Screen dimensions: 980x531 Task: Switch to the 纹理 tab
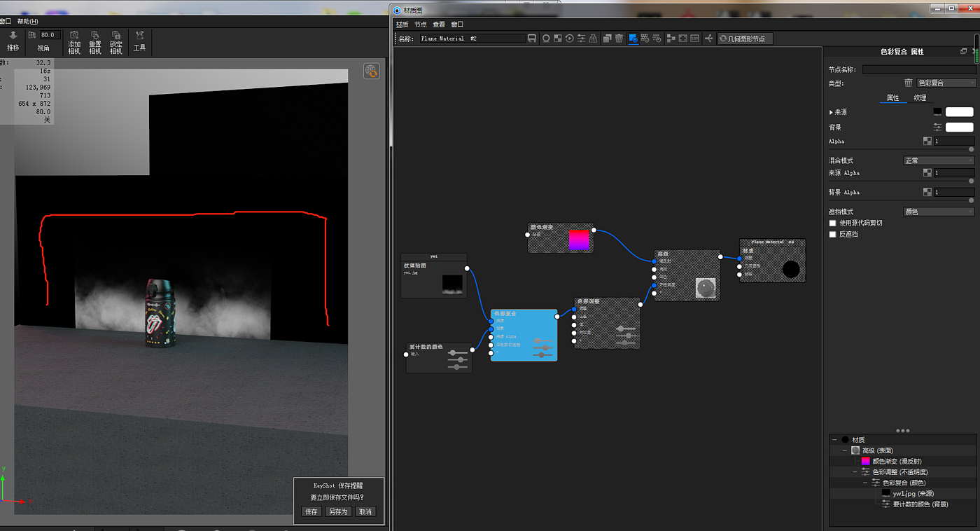[920, 97]
